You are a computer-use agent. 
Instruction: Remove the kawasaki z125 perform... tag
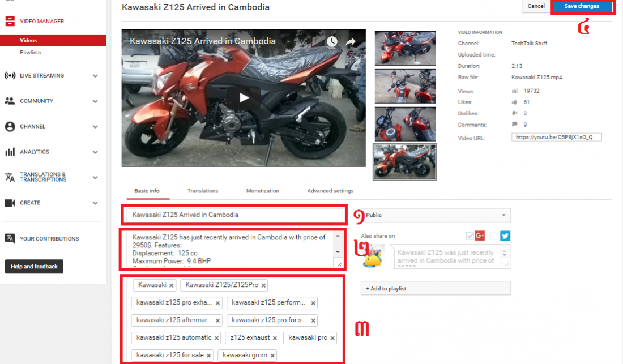[x=313, y=303]
